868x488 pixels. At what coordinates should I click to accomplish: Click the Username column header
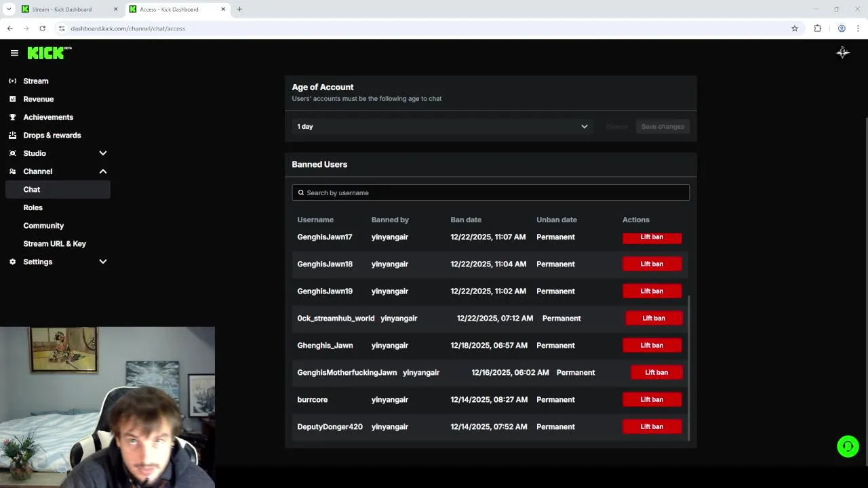315,220
